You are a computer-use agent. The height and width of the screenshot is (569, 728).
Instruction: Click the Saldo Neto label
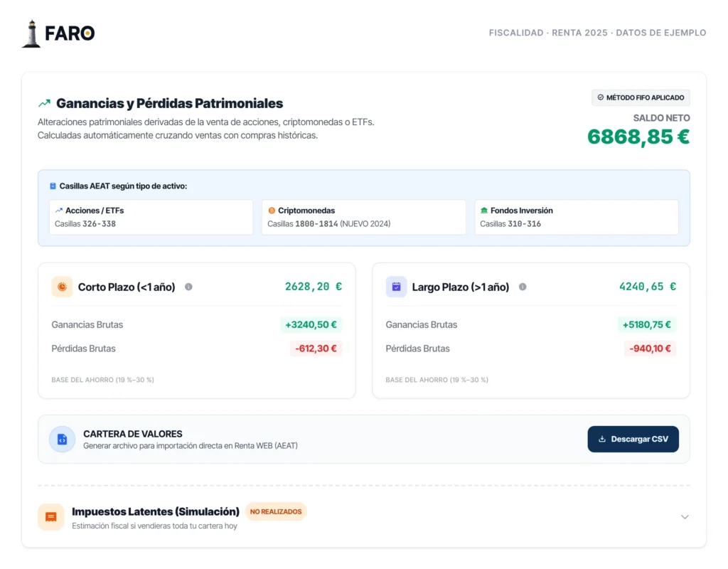point(662,118)
